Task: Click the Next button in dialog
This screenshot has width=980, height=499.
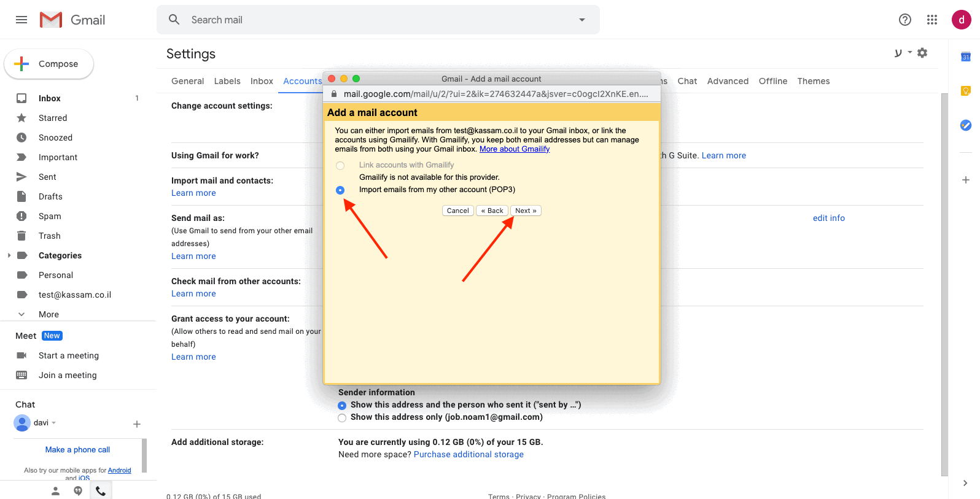Action: [526, 211]
